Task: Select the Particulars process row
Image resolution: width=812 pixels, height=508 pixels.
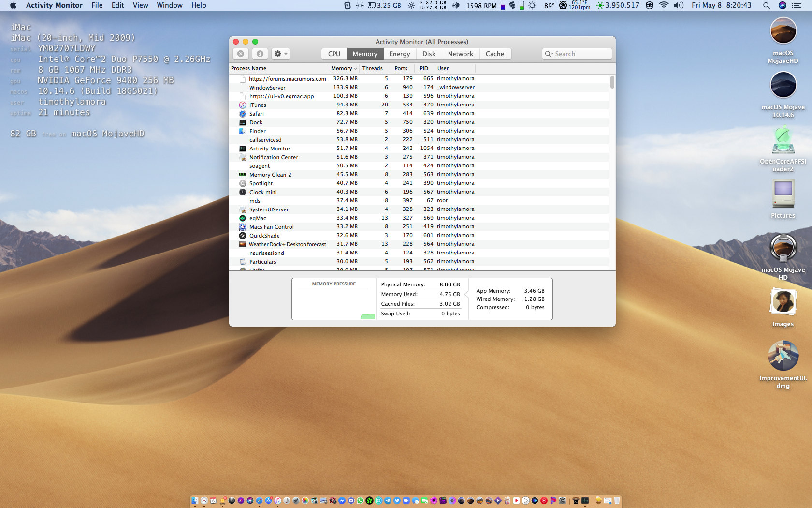Action: click(419, 262)
